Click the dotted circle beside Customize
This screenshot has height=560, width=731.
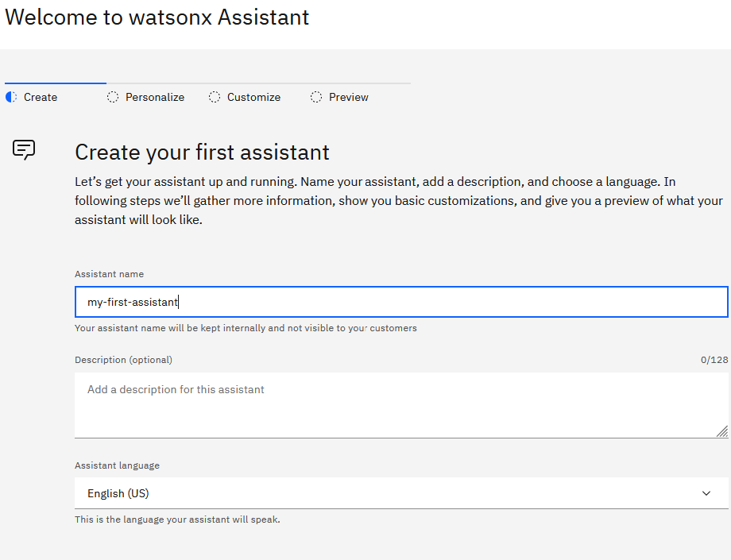pyautogui.click(x=215, y=97)
